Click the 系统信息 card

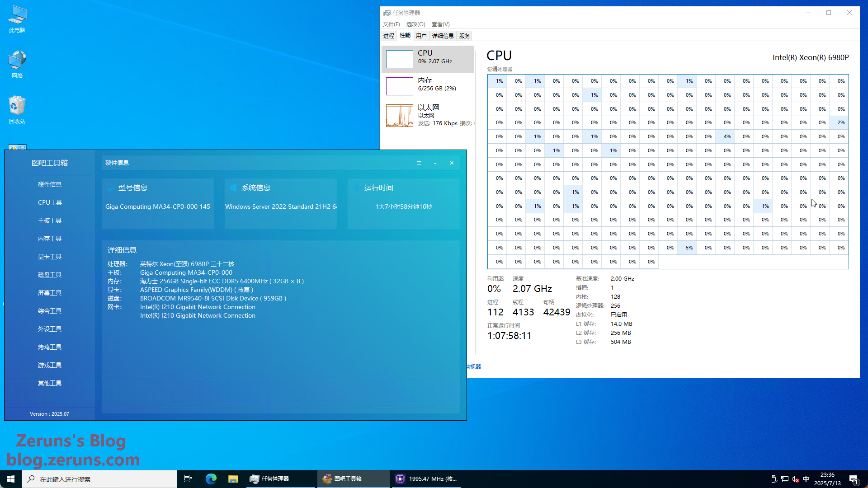(x=281, y=203)
